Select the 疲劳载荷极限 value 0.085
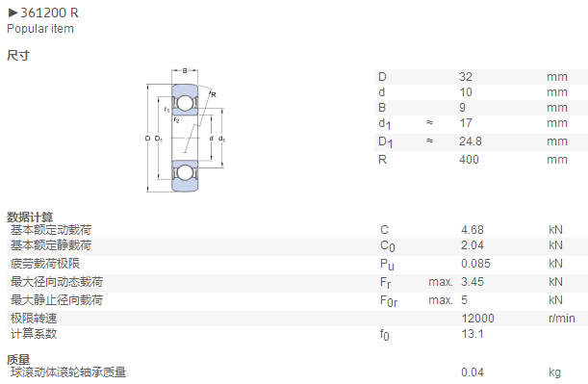 coord(475,264)
